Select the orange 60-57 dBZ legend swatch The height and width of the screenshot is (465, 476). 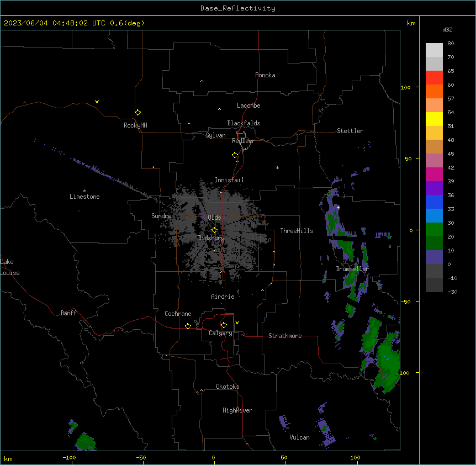click(x=434, y=91)
